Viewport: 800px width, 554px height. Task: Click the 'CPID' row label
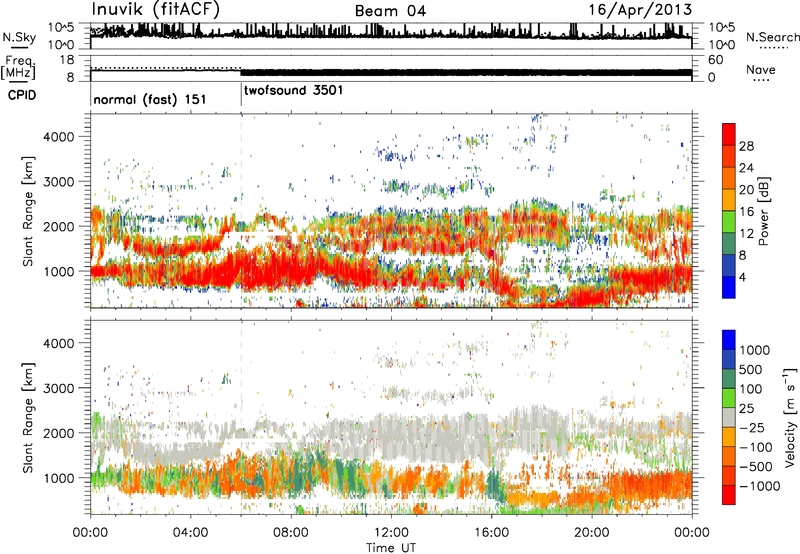click(22, 95)
